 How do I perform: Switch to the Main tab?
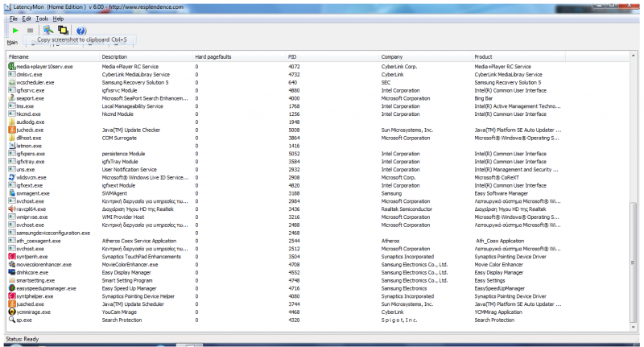point(12,43)
